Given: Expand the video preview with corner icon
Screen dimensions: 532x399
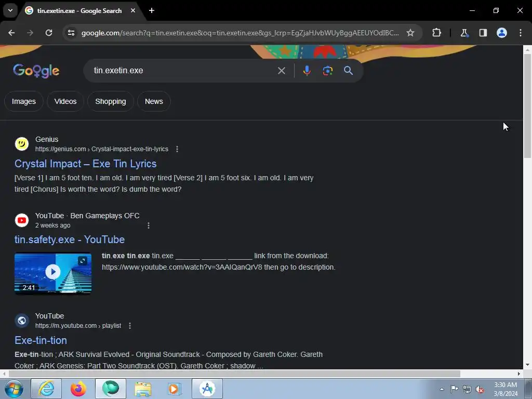Looking at the screenshot, I should 83,261.
